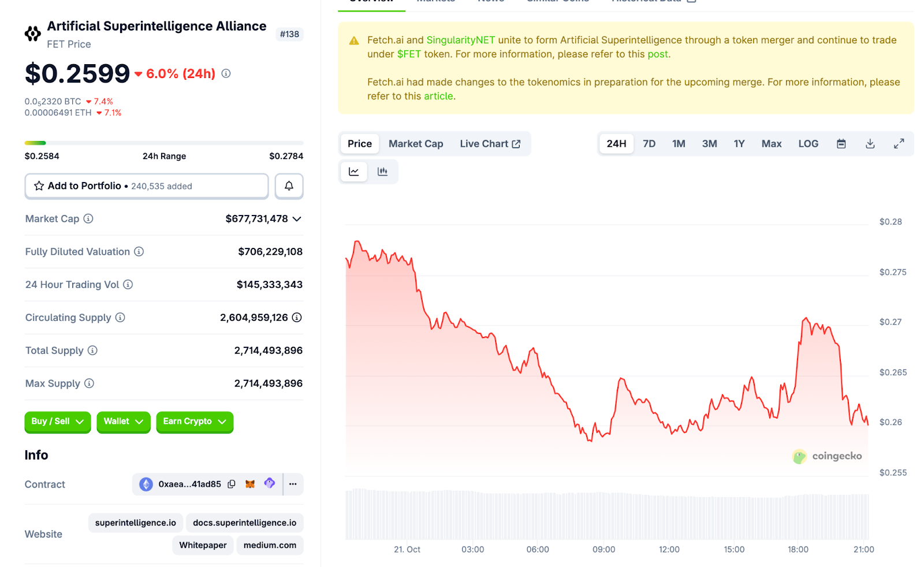Click Add to Portfolio button
Image resolution: width=924 pixels, height=567 pixels.
(x=146, y=186)
